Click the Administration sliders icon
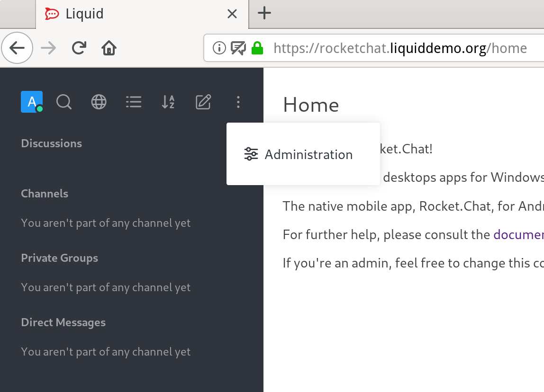Image resolution: width=544 pixels, height=392 pixels. [250, 153]
